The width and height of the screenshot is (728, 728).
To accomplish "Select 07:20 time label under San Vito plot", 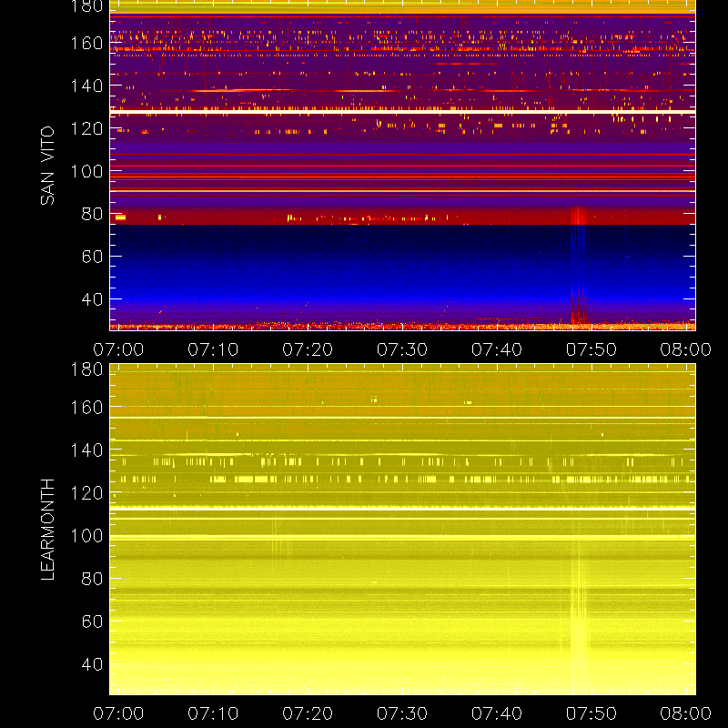I will [x=308, y=349].
